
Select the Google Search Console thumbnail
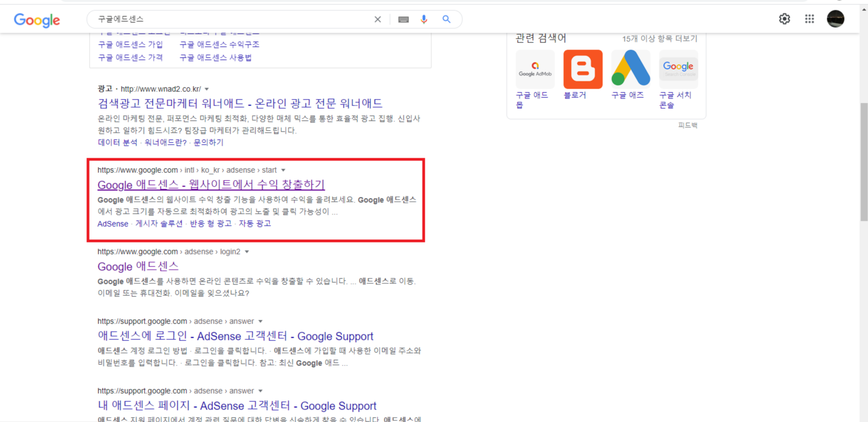[x=678, y=69]
